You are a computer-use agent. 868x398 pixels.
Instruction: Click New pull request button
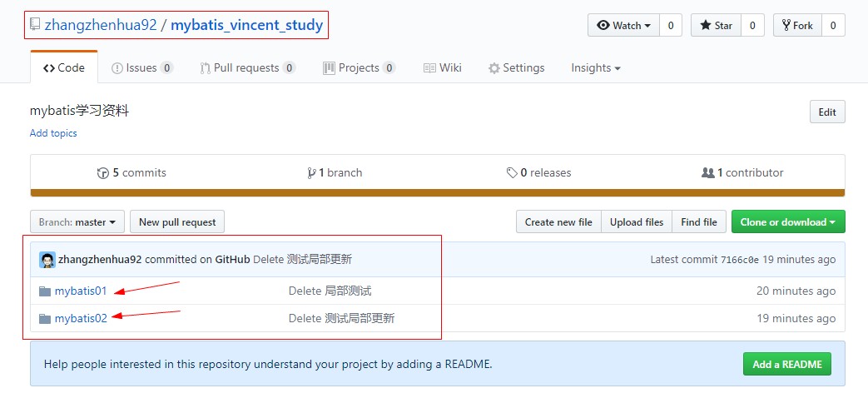point(177,222)
